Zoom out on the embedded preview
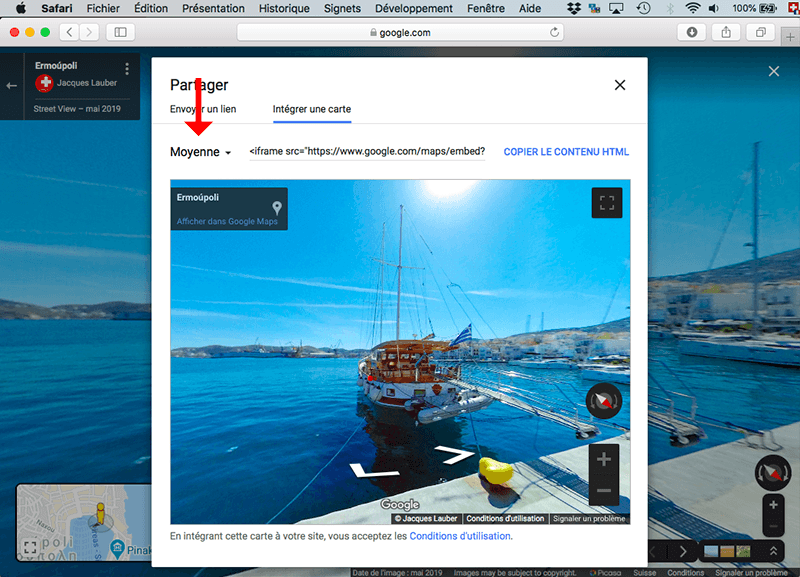The width and height of the screenshot is (800, 577). point(604,490)
